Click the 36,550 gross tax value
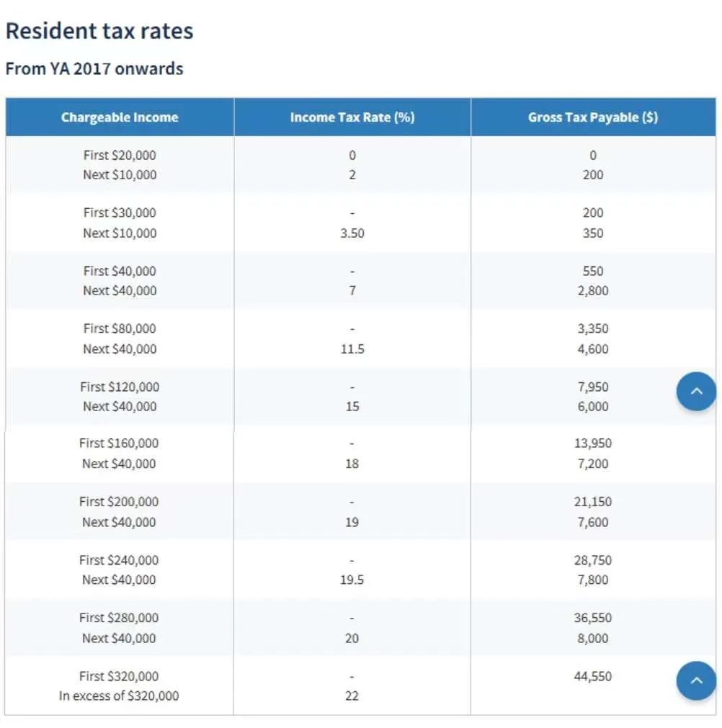This screenshot has height=728, width=722. point(592,618)
